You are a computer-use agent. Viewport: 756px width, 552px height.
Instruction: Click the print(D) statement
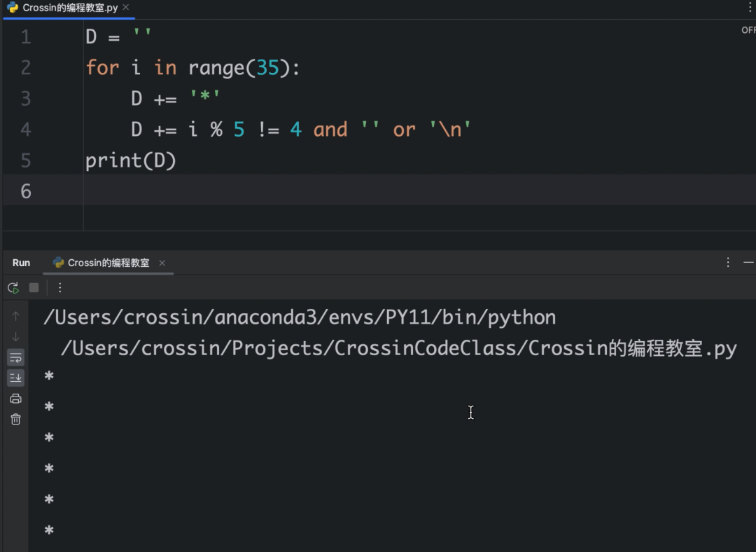point(131,160)
